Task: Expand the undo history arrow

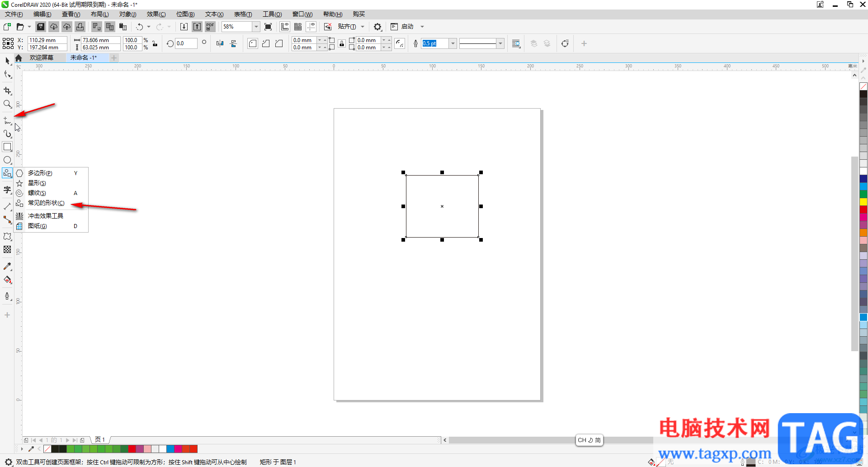Action: tap(149, 27)
